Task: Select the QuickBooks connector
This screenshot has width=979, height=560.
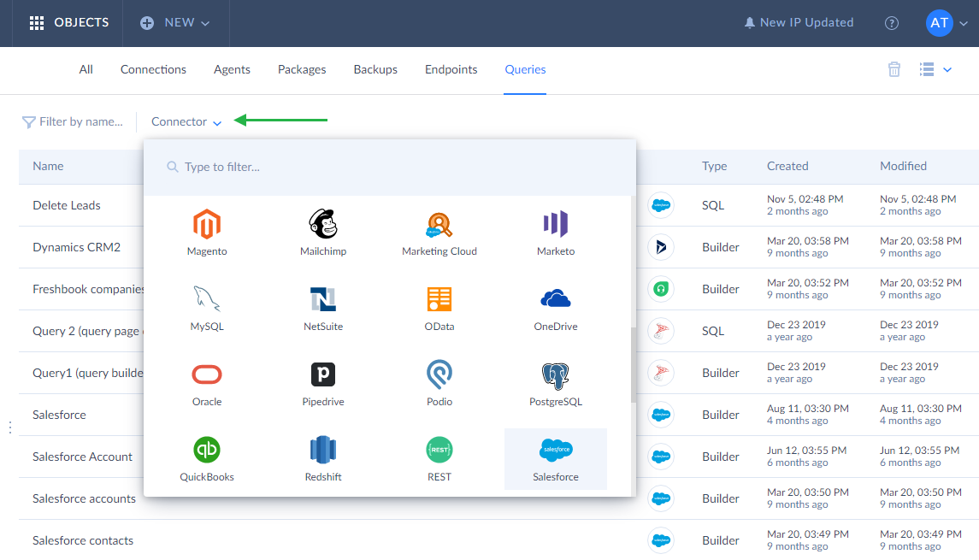Action: (207, 459)
